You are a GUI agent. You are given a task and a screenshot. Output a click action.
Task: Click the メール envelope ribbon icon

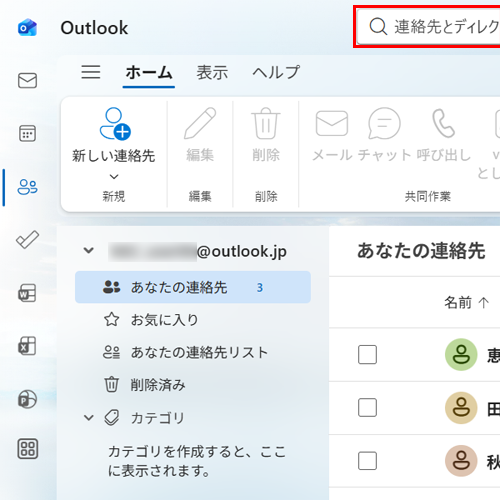332,123
